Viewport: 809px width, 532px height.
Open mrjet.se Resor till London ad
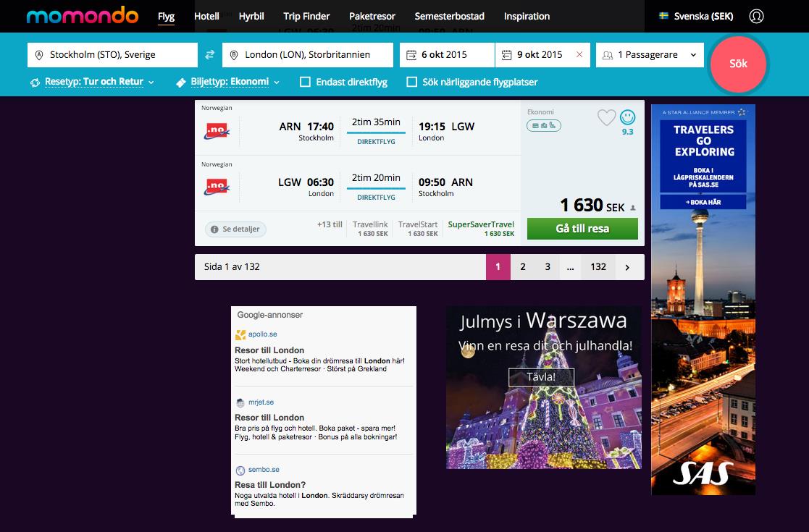[269, 418]
